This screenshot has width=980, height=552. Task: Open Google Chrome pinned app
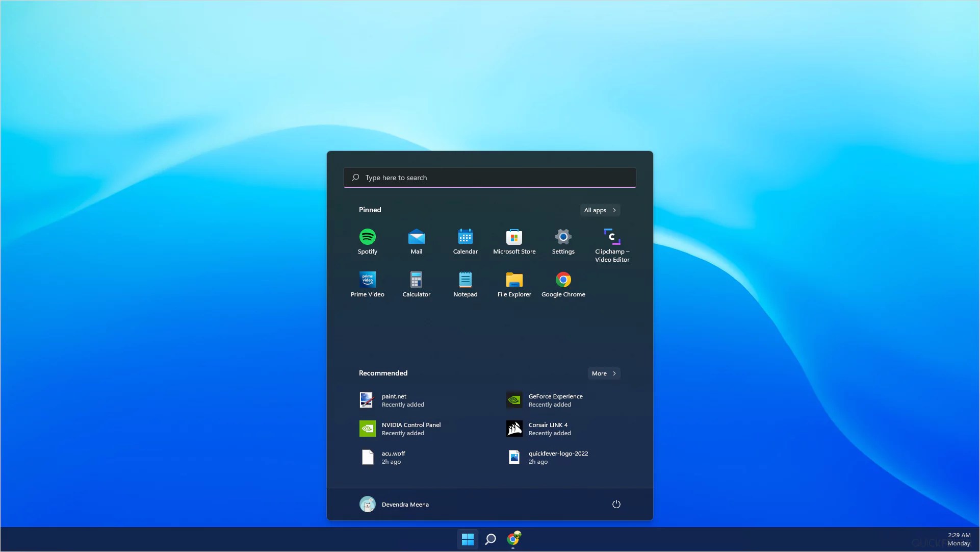pos(563,284)
